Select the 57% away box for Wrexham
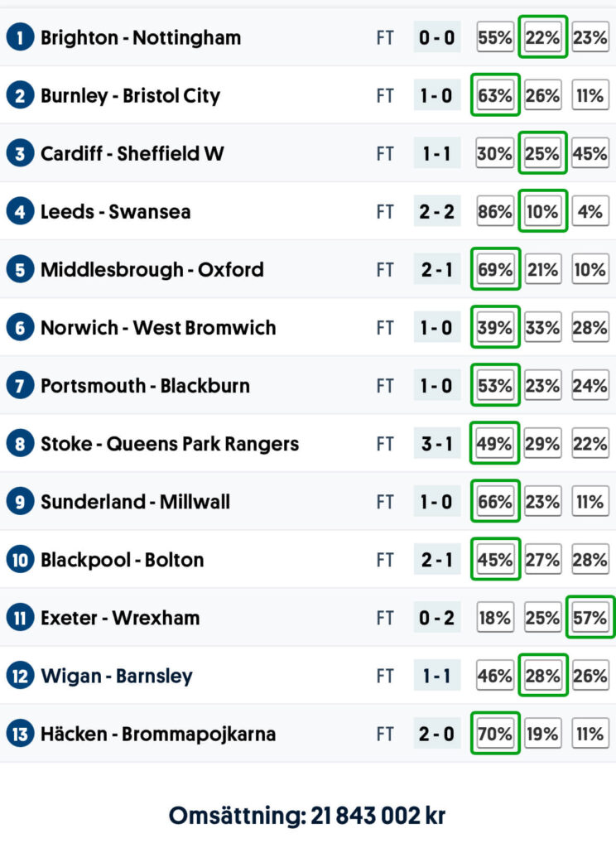 click(x=590, y=617)
